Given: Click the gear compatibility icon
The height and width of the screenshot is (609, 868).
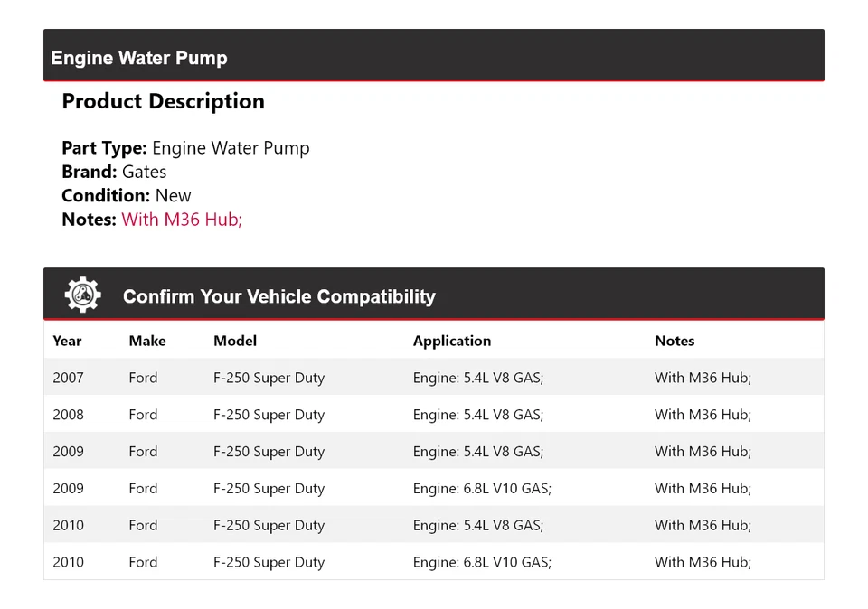Looking at the screenshot, I should 82,295.
